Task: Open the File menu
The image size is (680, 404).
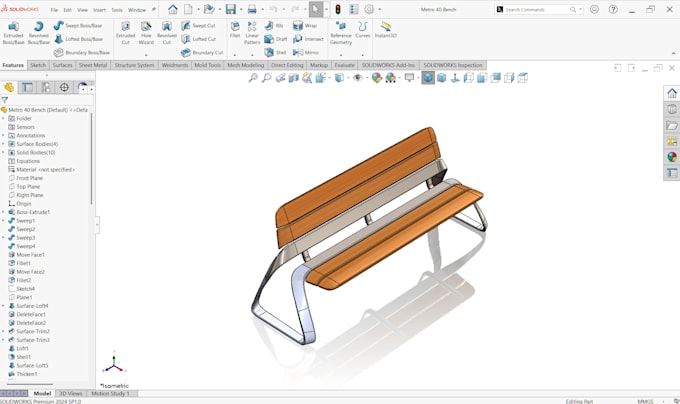Action: click(x=54, y=10)
